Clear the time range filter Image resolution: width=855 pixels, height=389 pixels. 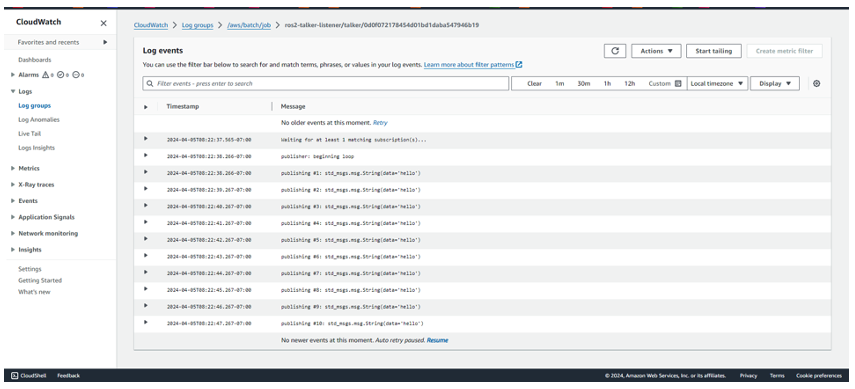534,83
